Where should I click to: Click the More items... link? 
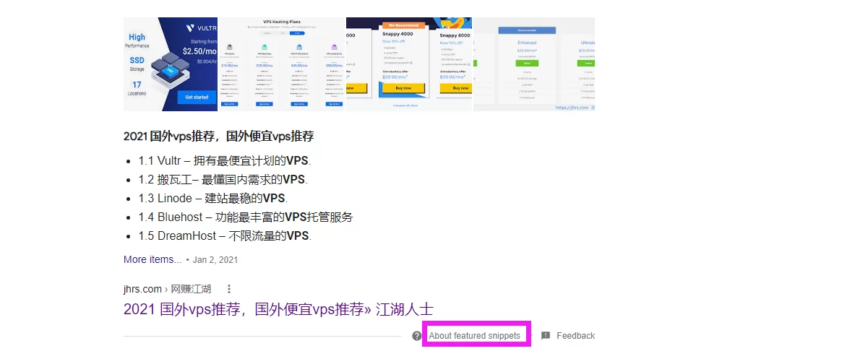pyautogui.click(x=152, y=259)
